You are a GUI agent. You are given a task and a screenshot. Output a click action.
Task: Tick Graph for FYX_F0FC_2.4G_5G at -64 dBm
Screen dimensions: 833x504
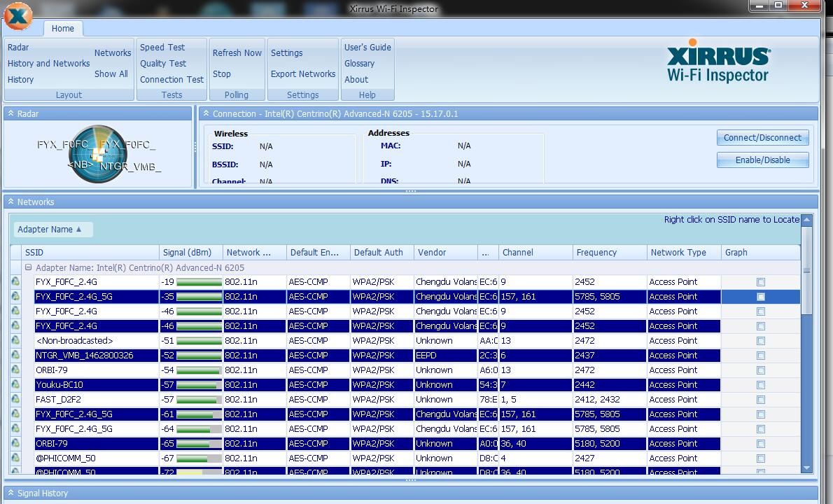pos(761,429)
